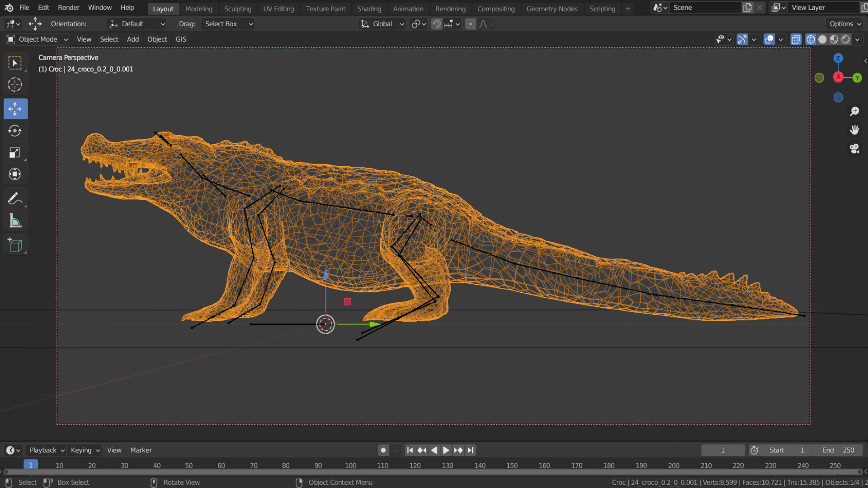The height and width of the screenshot is (488, 868).
Task: Open Keying dropdown
Action: 85,450
